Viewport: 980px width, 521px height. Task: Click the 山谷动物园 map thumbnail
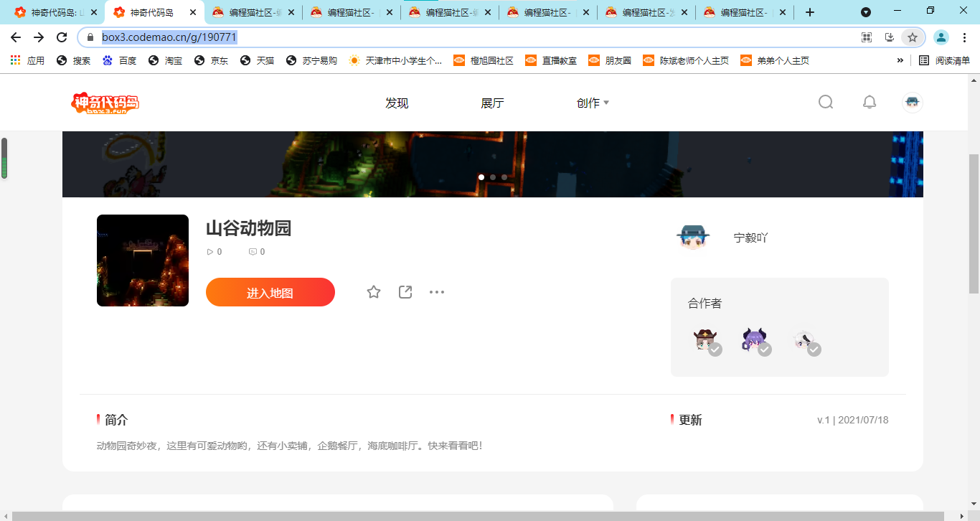point(143,260)
